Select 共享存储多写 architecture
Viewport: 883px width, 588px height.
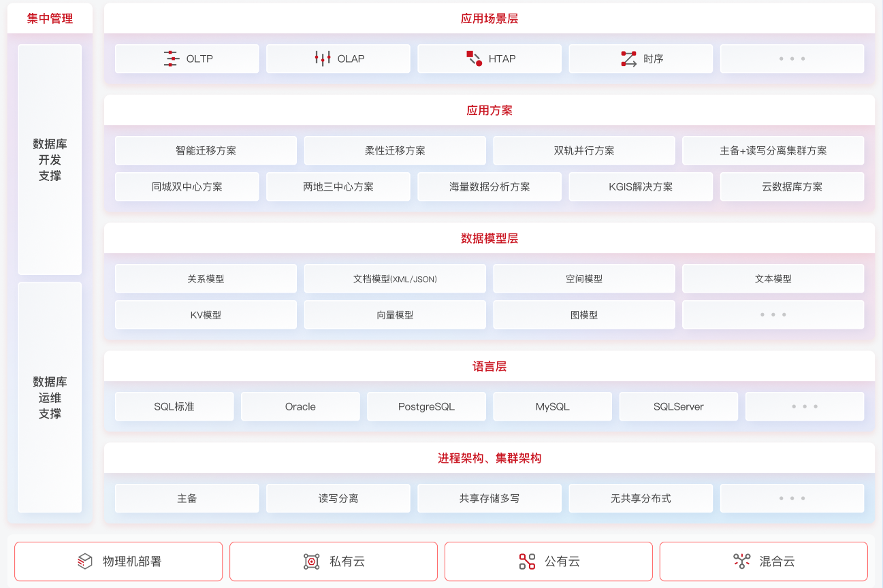(x=489, y=498)
